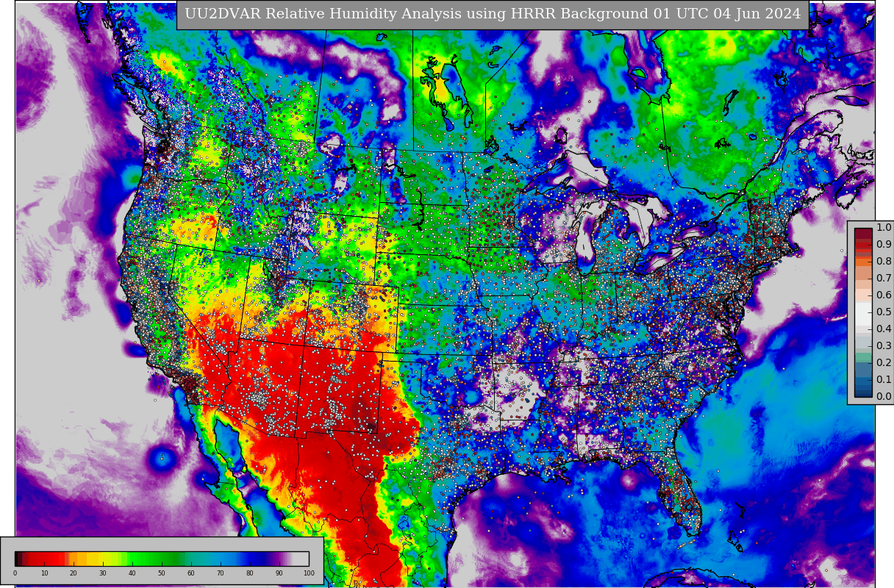894x588 pixels.
Task: Click the '20' tick label on humidity colorbar
Action: coord(74,573)
